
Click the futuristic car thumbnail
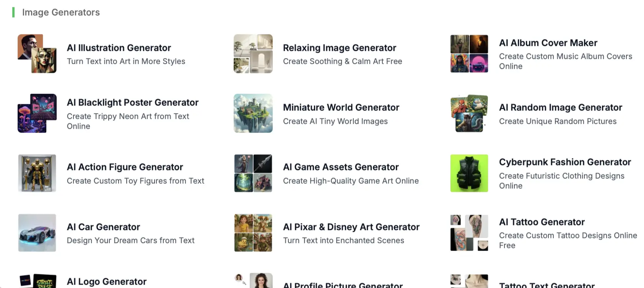click(x=37, y=233)
